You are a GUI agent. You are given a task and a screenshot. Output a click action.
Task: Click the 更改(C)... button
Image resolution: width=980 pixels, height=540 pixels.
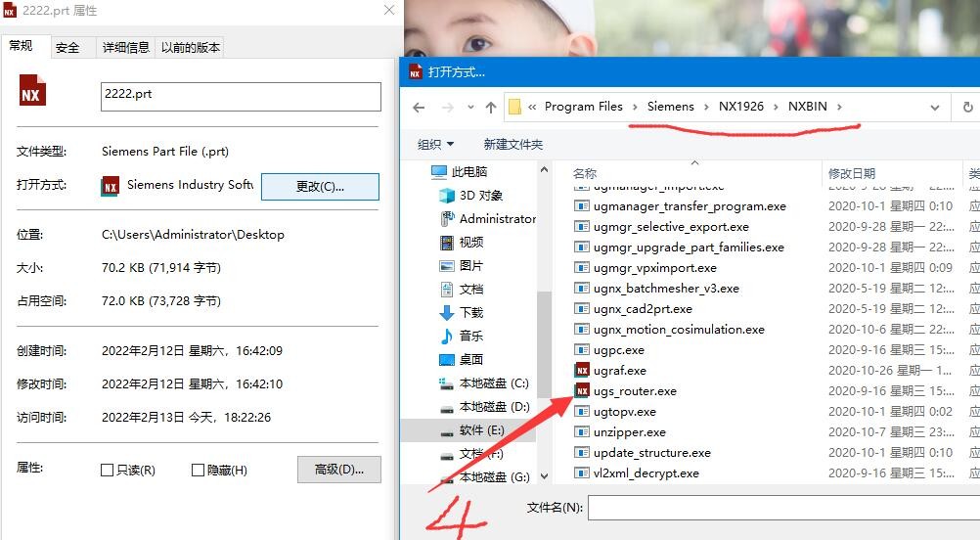(x=319, y=187)
